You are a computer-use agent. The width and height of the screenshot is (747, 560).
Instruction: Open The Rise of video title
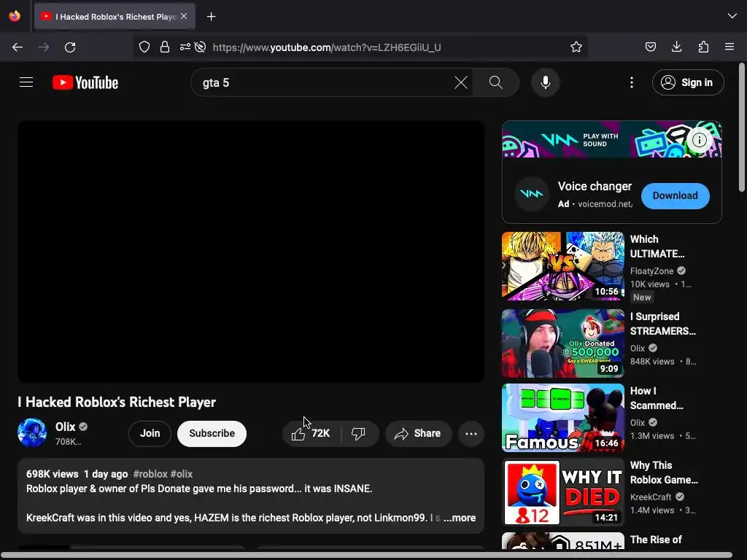(656, 540)
